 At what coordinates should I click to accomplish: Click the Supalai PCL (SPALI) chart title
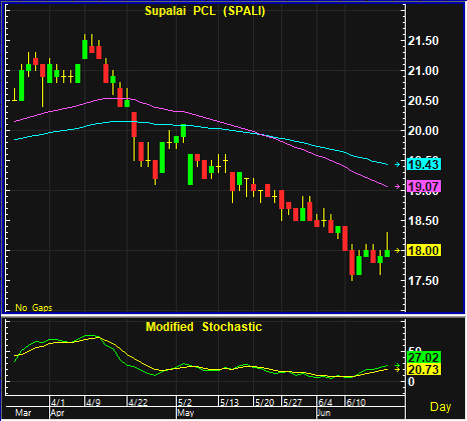(205, 11)
